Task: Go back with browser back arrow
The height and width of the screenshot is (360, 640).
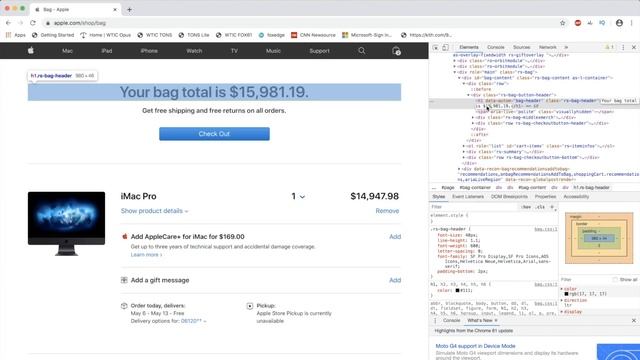Action: pos(9,23)
